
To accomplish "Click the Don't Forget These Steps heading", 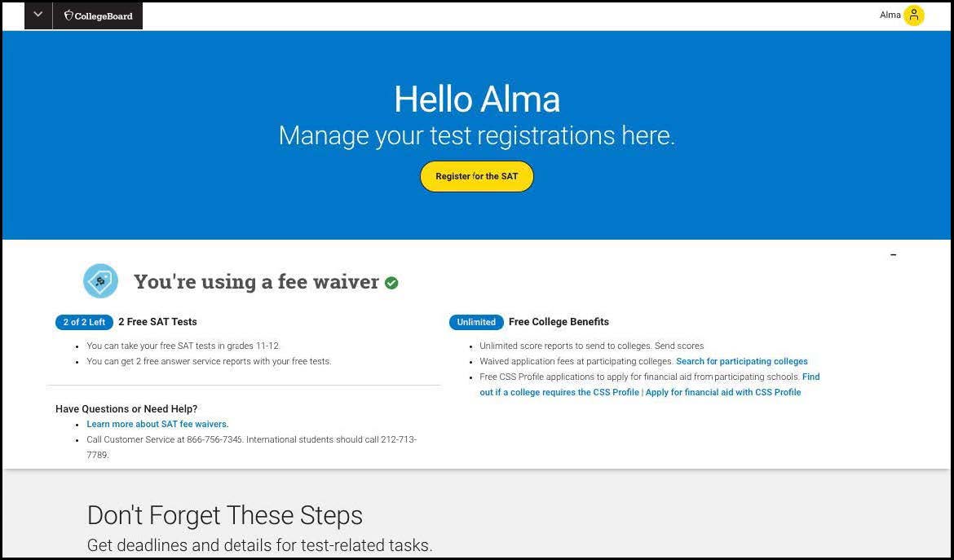I will coord(225,515).
